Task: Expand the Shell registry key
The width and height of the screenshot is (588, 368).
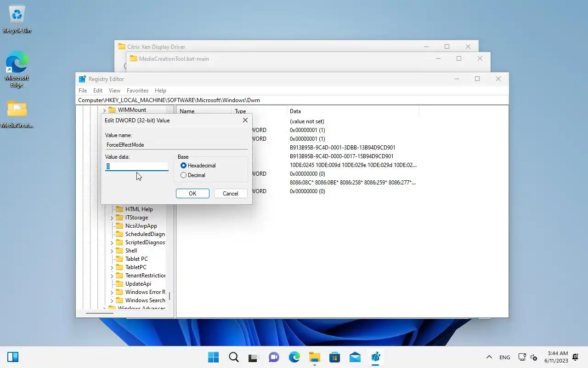Action: [112, 251]
